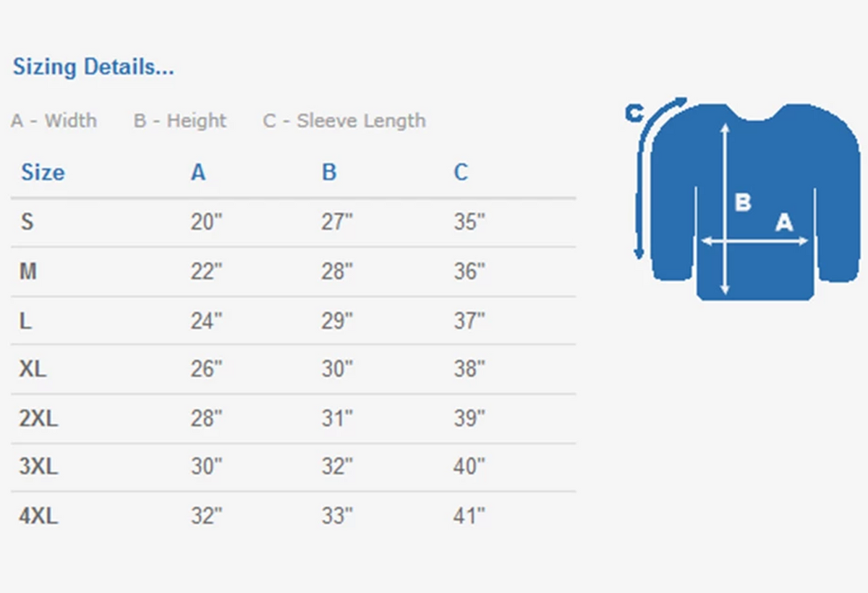Select the 2XL size row label
Screen dimensions: 868x593
pyautogui.click(x=38, y=418)
